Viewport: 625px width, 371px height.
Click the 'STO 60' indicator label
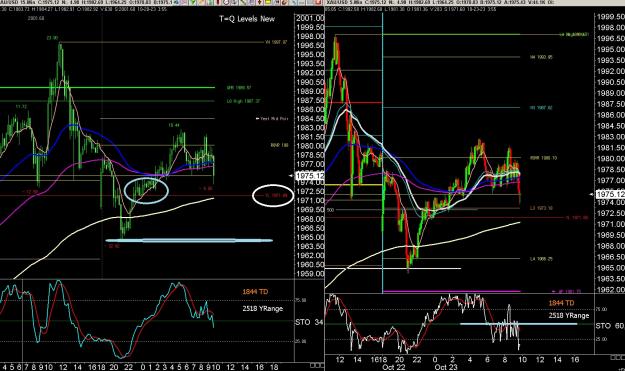click(610, 326)
